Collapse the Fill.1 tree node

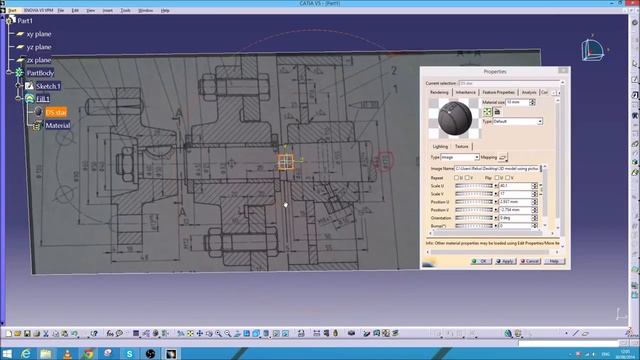18,98
